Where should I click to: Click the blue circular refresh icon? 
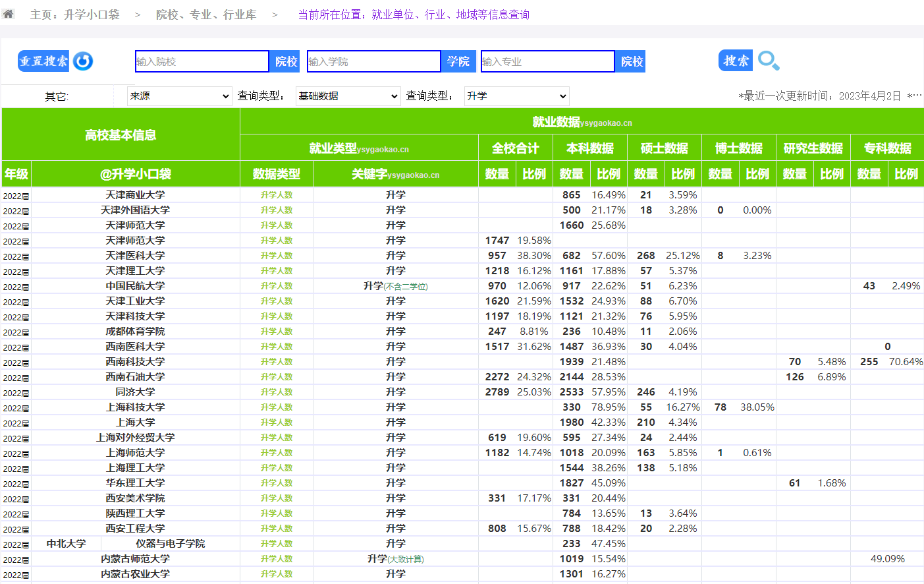[83, 61]
